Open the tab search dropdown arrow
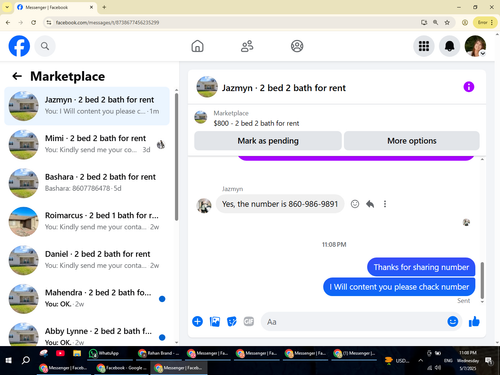 pyautogui.click(x=7, y=7)
